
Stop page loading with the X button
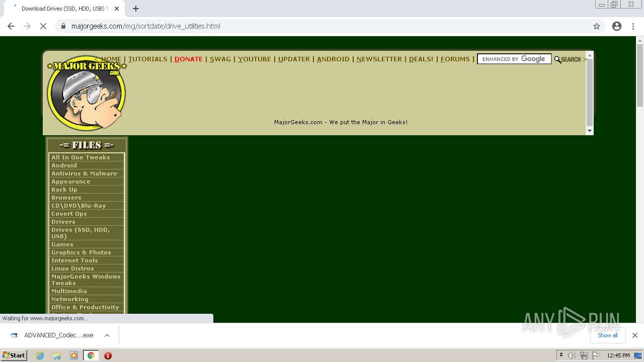pos(43,26)
